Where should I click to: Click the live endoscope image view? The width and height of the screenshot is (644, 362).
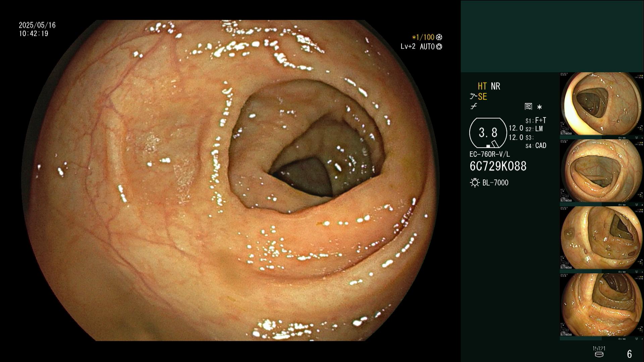[230, 180]
